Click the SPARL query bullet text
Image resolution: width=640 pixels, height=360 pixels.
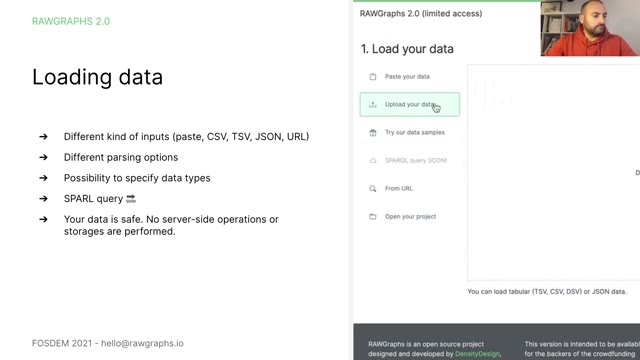[93, 199]
